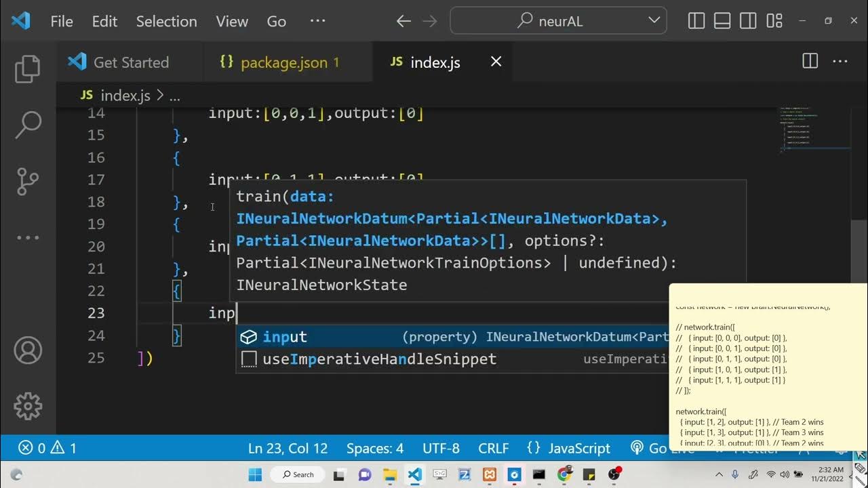The image size is (868, 488).
Task: Open the Source Control view
Action: click(28, 181)
